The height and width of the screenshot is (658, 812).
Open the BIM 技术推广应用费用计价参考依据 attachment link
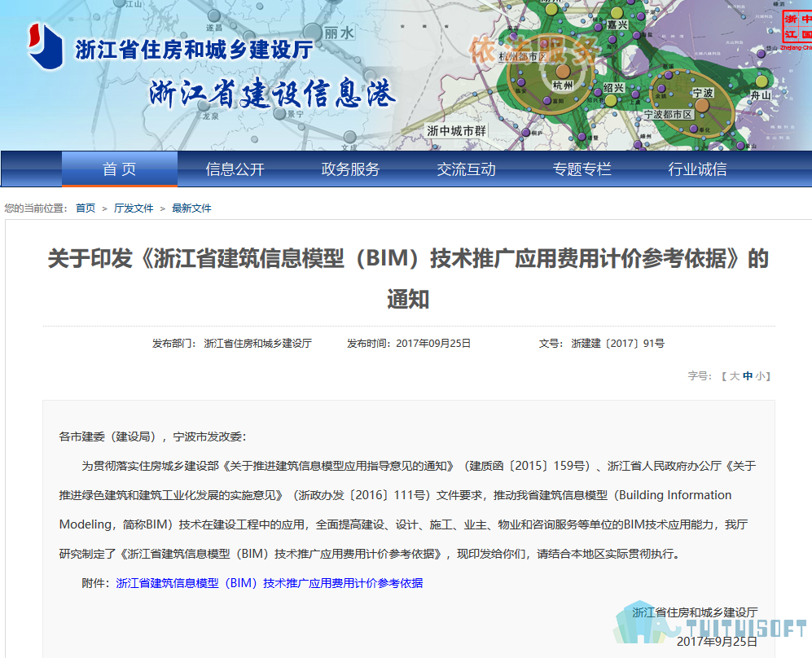tap(270, 583)
